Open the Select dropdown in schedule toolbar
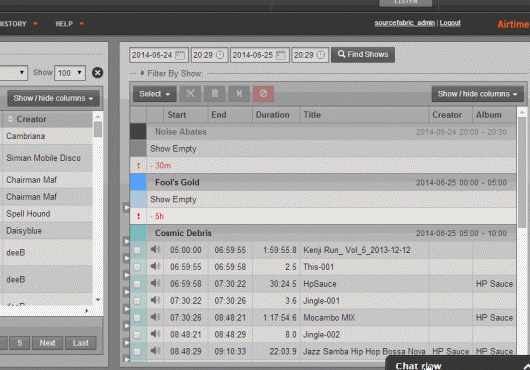 pyautogui.click(x=155, y=94)
